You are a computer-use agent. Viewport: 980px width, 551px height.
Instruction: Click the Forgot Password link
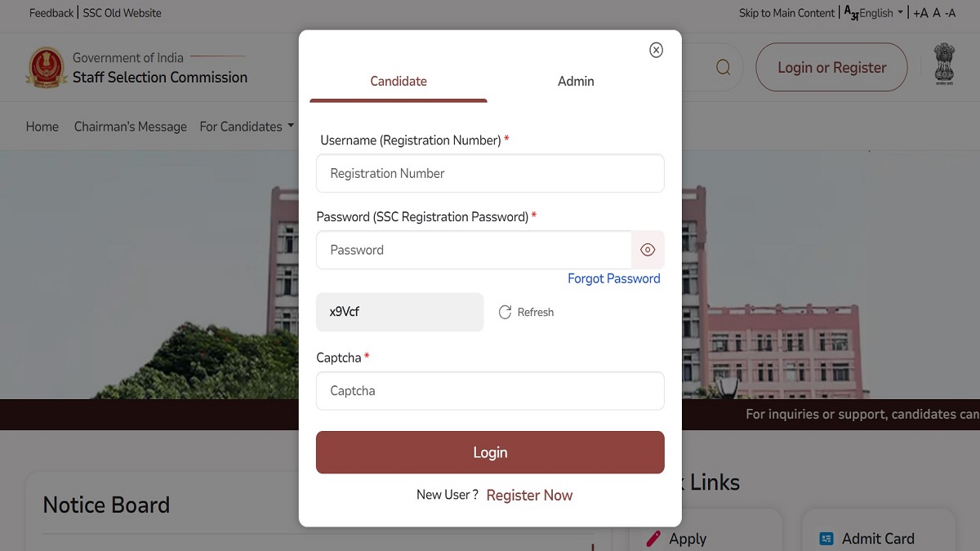[613, 278]
